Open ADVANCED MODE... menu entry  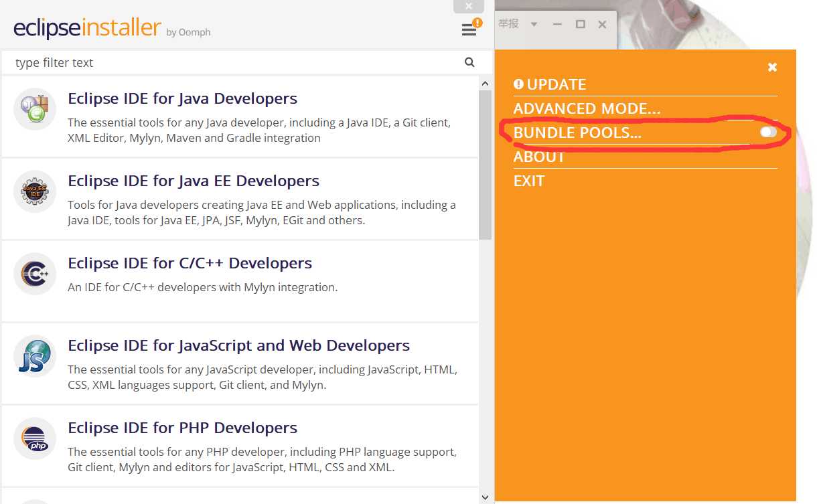(x=587, y=108)
